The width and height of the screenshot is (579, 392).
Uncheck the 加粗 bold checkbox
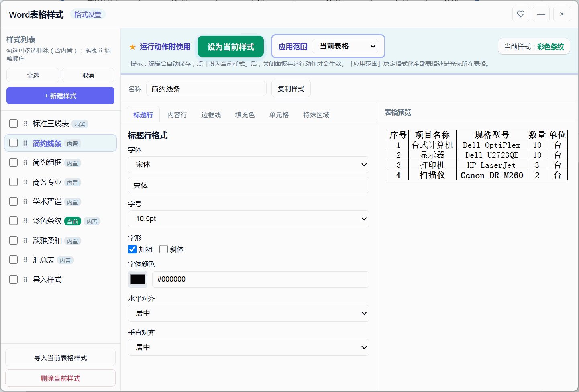(x=132, y=249)
